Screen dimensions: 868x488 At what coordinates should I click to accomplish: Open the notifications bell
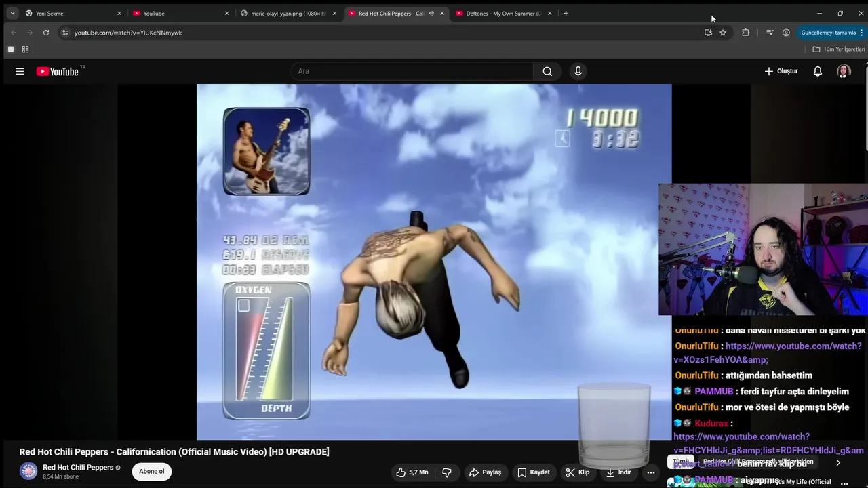click(x=818, y=71)
